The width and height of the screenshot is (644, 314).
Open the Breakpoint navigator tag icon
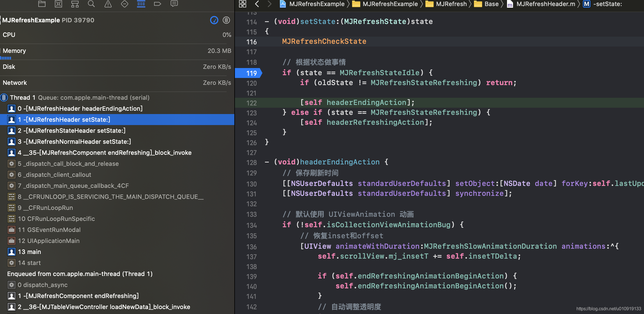tap(157, 4)
